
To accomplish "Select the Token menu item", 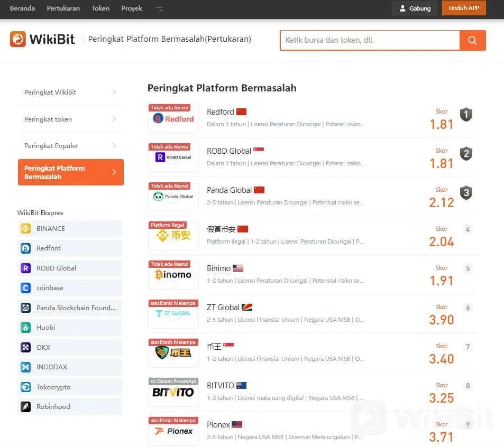I will 100,8.
